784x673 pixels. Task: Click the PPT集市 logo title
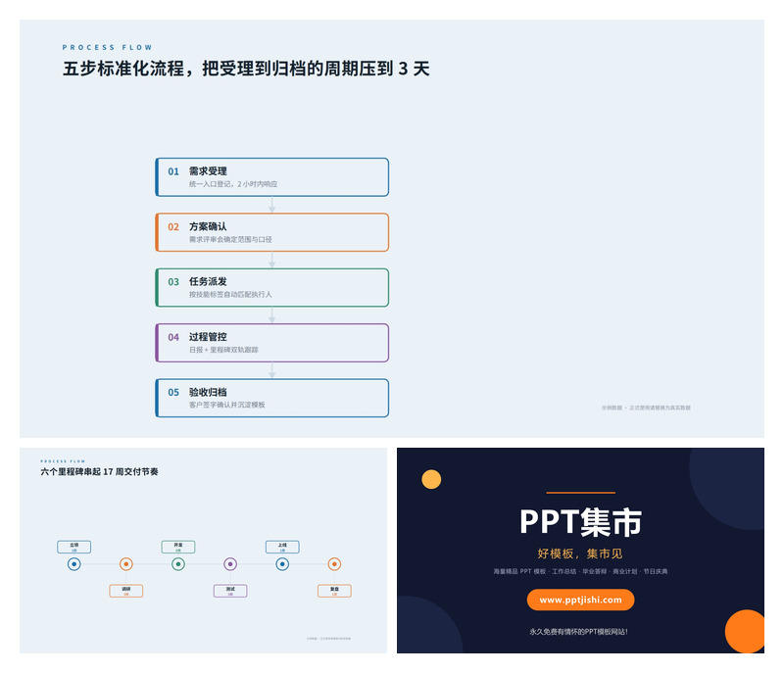(580, 522)
